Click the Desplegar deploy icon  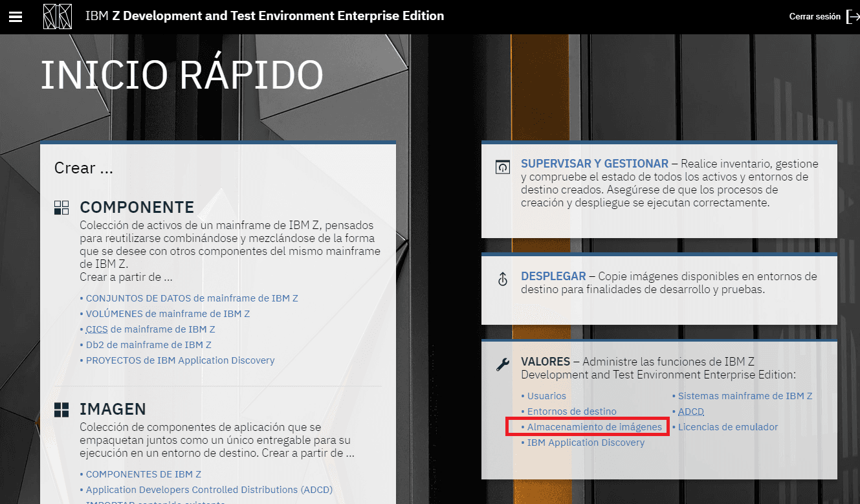pyautogui.click(x=503, y=279)
